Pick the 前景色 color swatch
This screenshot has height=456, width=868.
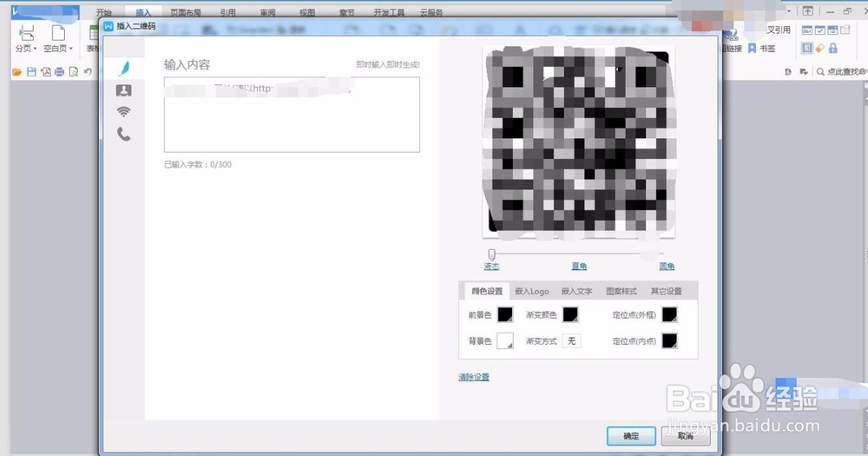pos(505,314)
